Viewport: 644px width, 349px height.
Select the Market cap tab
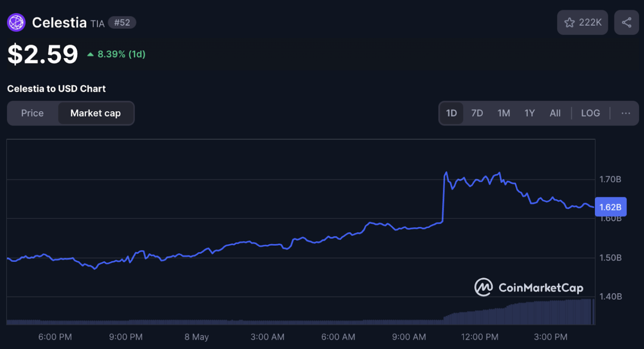point(95,113)
